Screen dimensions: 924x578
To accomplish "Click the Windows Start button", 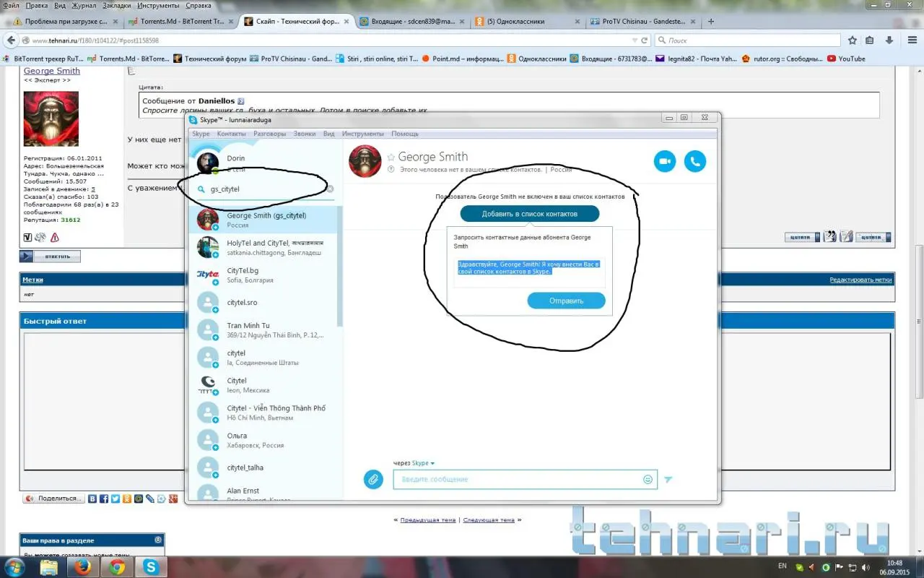I will pyautogui.click(x=14, y=567).
